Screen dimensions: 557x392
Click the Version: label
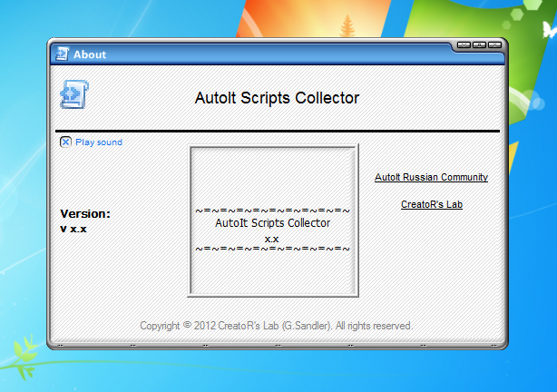click(85, 213)
